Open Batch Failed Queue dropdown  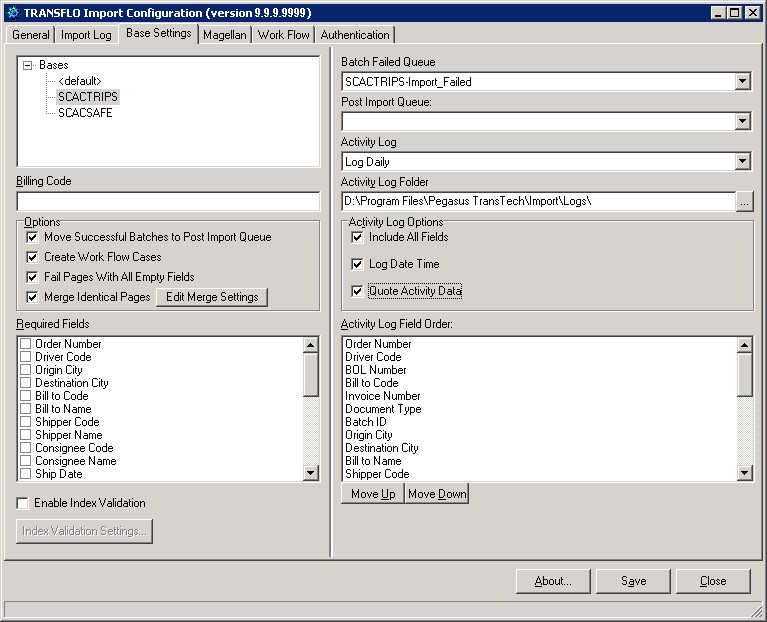pos(743,82)
